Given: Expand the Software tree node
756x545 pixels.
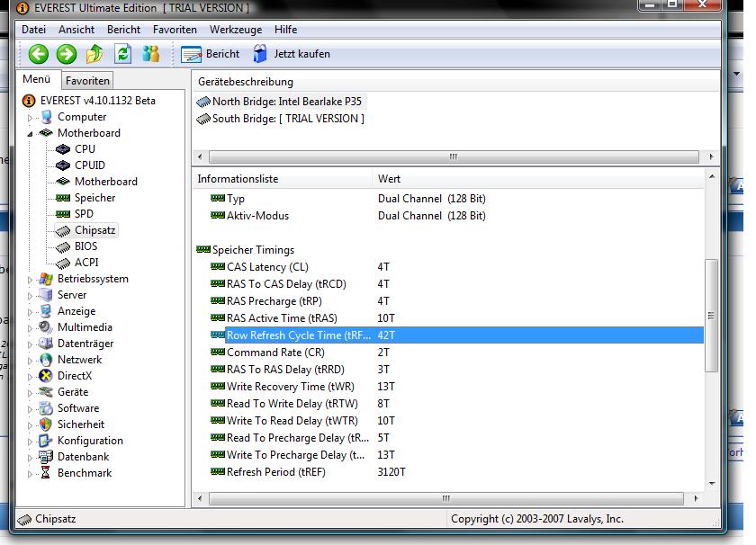Looking at the screenshot, I should pyautogui.click(x=30, y=409).
